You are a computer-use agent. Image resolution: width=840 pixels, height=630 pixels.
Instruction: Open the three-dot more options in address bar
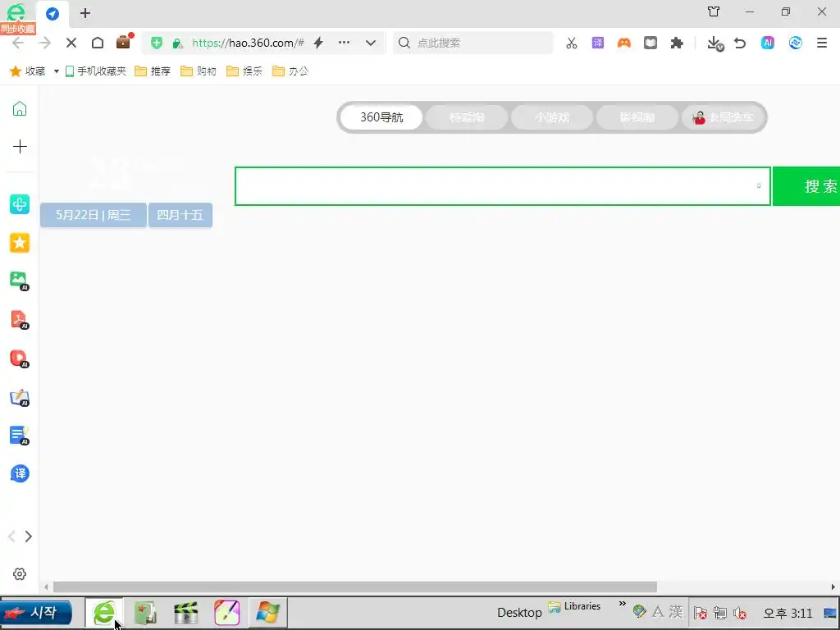tap(344, 43)
